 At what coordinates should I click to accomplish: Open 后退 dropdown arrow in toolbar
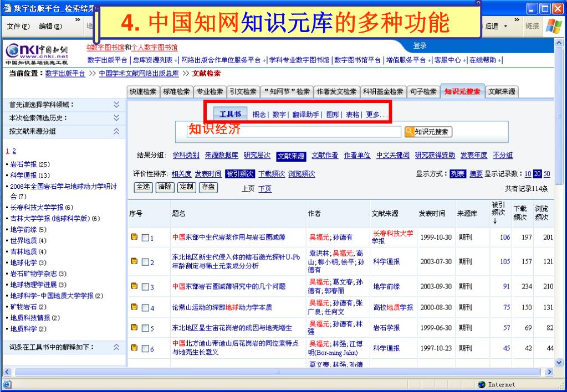click(x=505, y=27)
